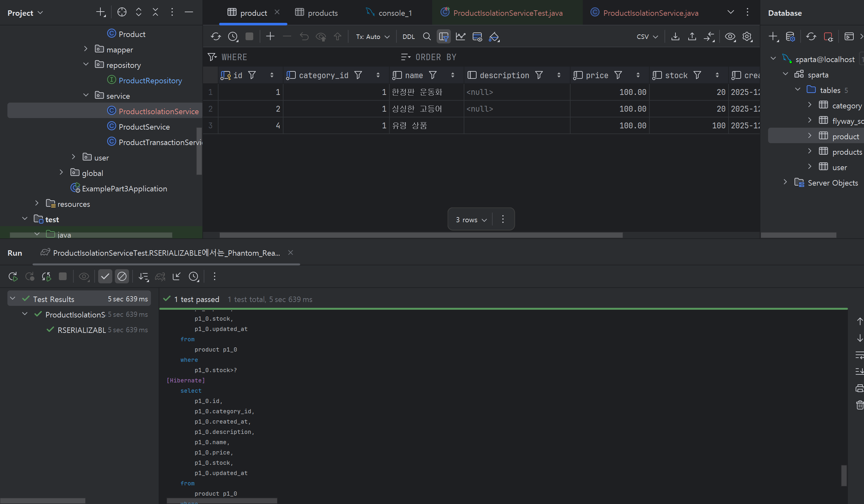The image size is (864, 504).
Task: Select the products table in Database tree
Action: tap(847, 152)
